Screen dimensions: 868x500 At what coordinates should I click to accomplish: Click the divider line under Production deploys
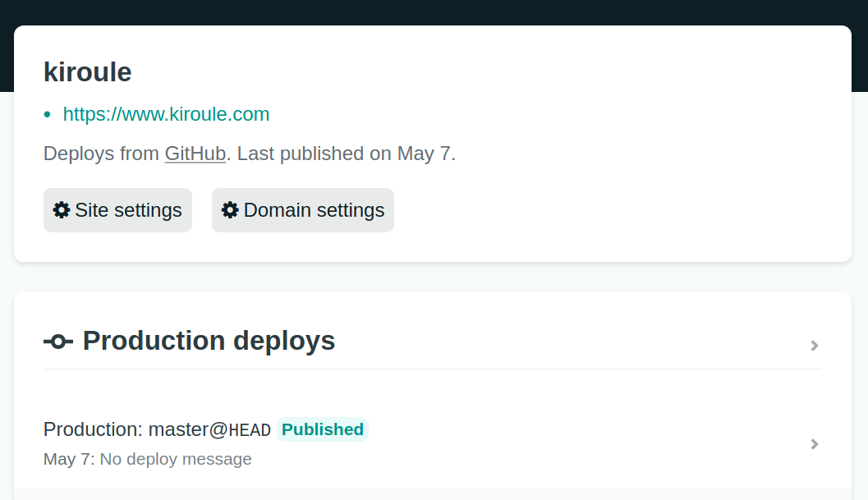(x=433, y=369)
